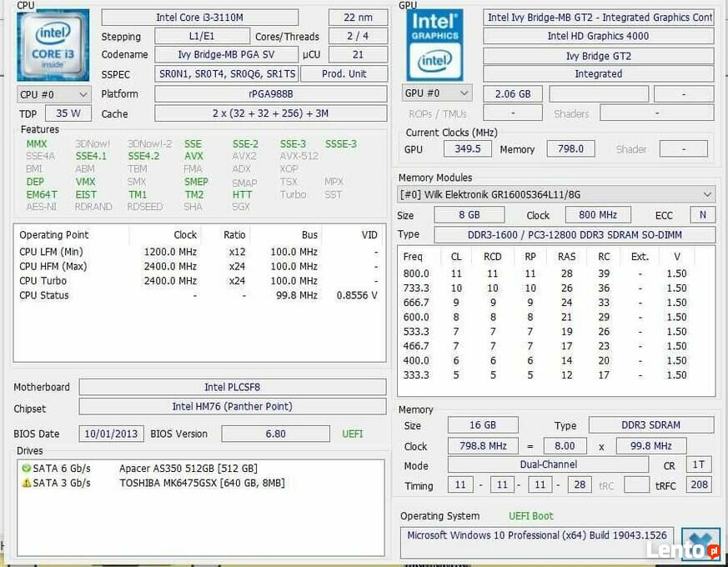Click the Intel HM76 chipset field
The height and width of the screenshot is (567, 728).
[x=232, y=407]
